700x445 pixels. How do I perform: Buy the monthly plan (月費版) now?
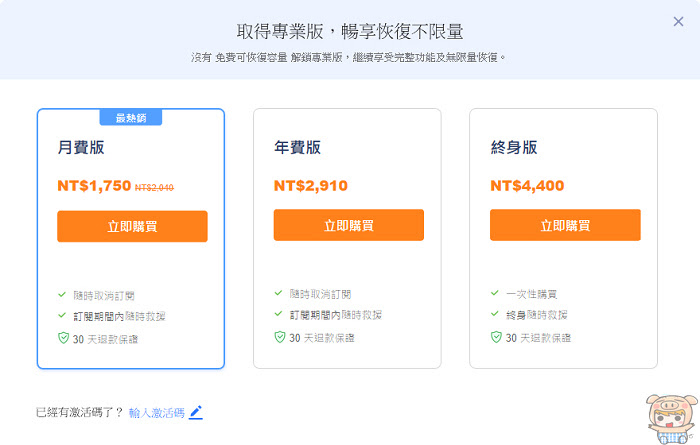[x=132, y=226]
